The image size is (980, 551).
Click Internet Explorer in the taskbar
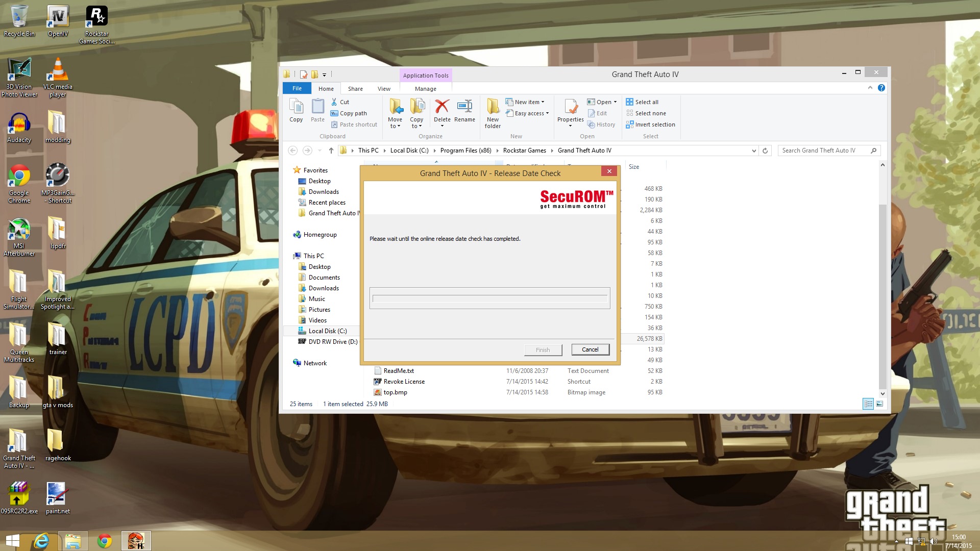coord(41,541)
